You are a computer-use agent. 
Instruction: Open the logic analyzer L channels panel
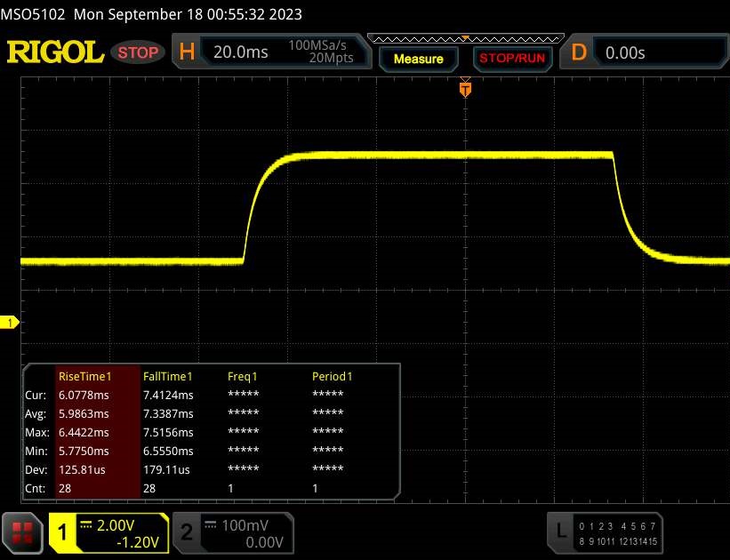pyautogui.click(x=605, y=533)
